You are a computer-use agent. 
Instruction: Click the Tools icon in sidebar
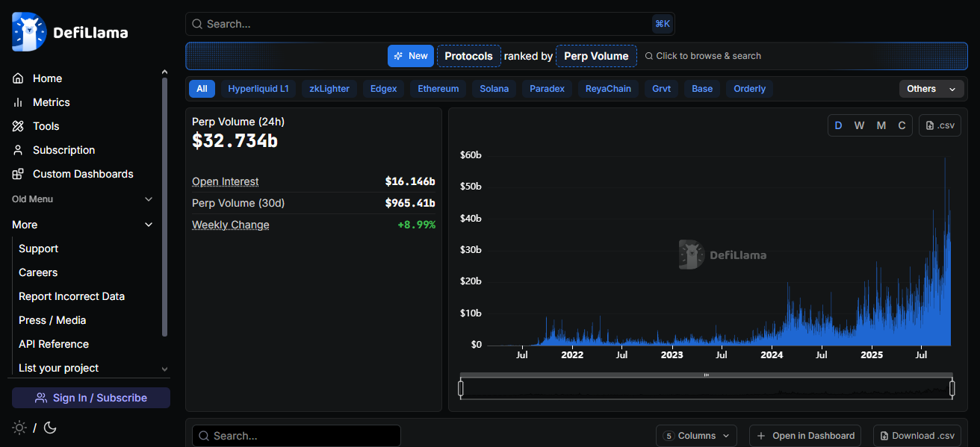tap(18, 126)
